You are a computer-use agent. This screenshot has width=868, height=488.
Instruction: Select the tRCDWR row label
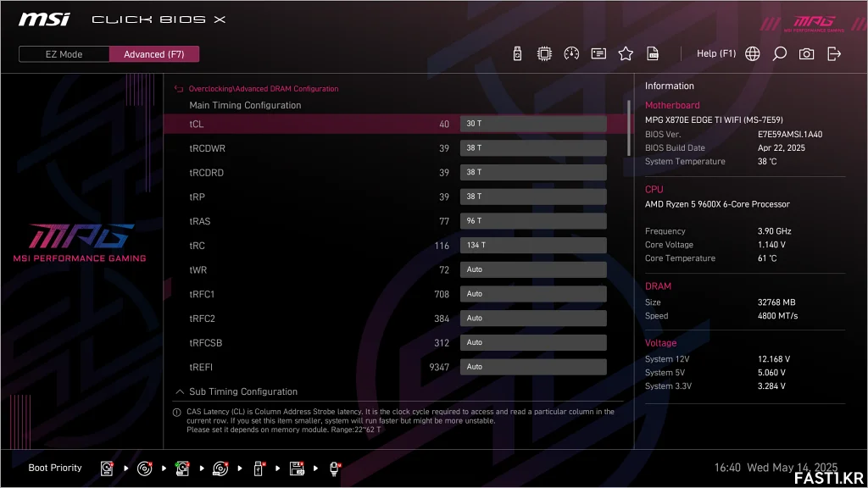click(207, 148)
